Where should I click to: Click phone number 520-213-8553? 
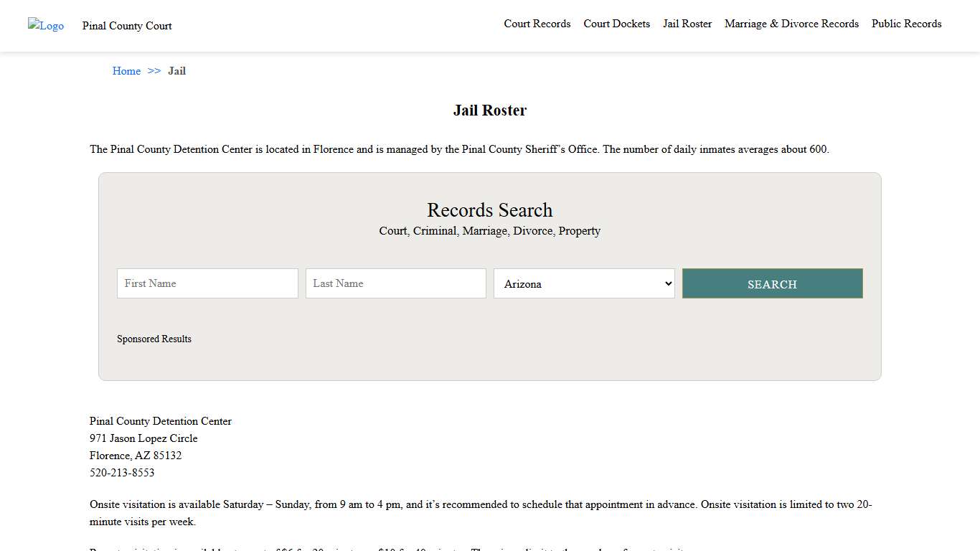(122, 473)
